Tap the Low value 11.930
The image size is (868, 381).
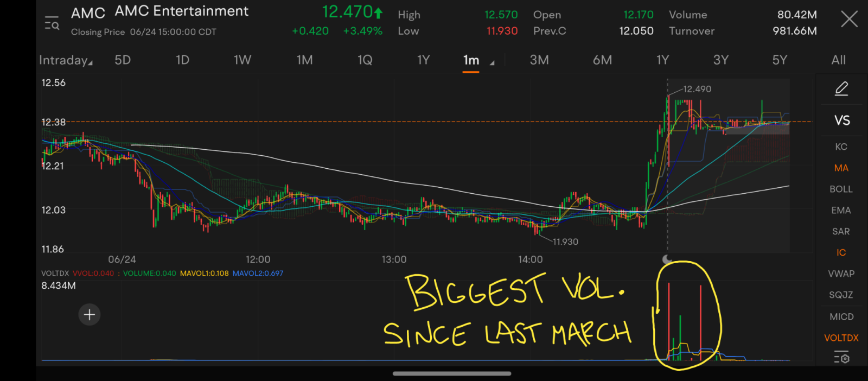tap(502, 31)
